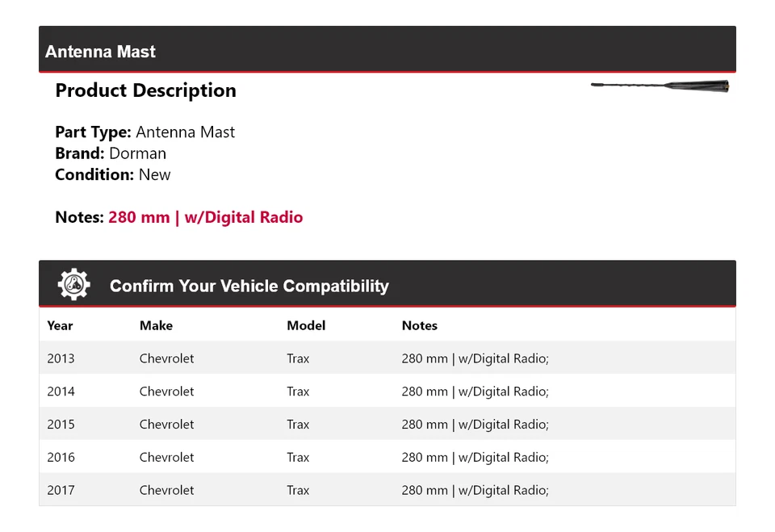This screenshot has width=775, height=532.
Task: Select the Brand: Dorman line
Action: 111,153
